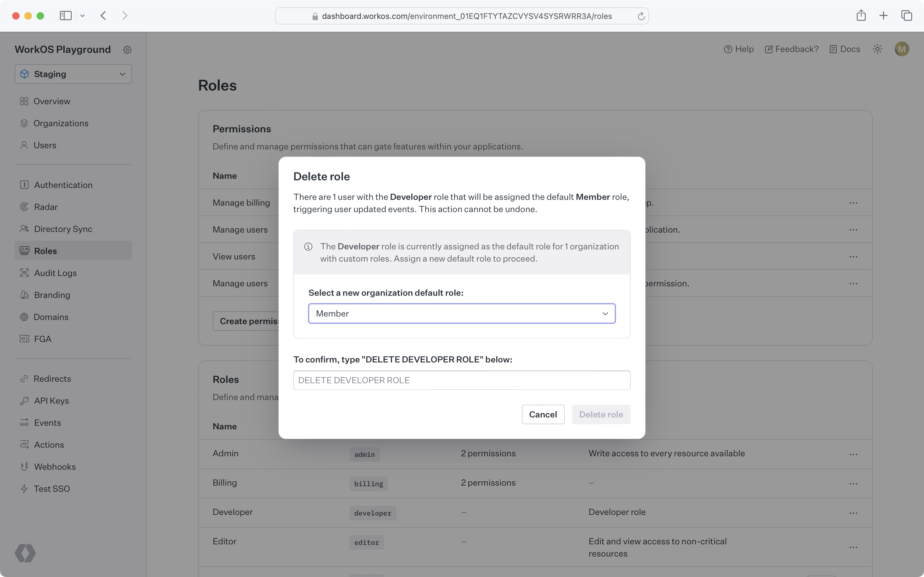
Task: Click the Delete role confirm button
Action: [x=601, y=414]
